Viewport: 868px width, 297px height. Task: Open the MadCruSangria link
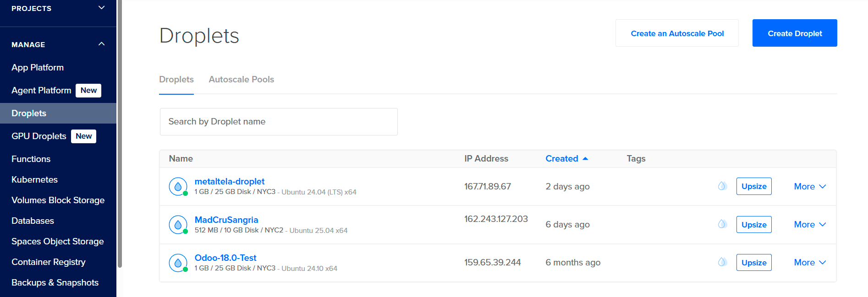point(226,220)
